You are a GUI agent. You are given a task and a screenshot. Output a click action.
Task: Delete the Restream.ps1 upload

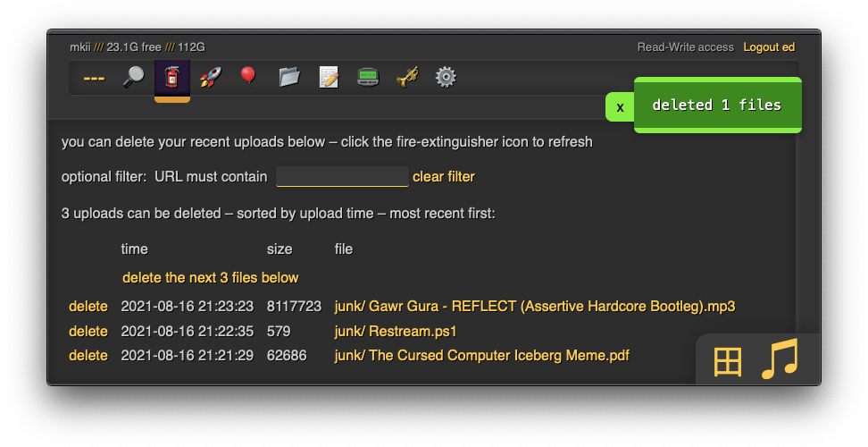[88, 332]
